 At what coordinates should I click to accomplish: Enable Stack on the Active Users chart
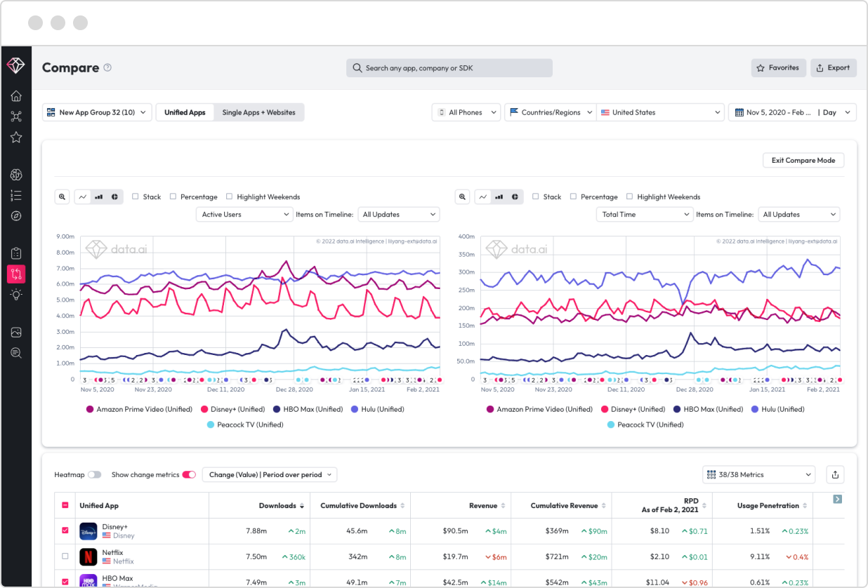[136, 197]
